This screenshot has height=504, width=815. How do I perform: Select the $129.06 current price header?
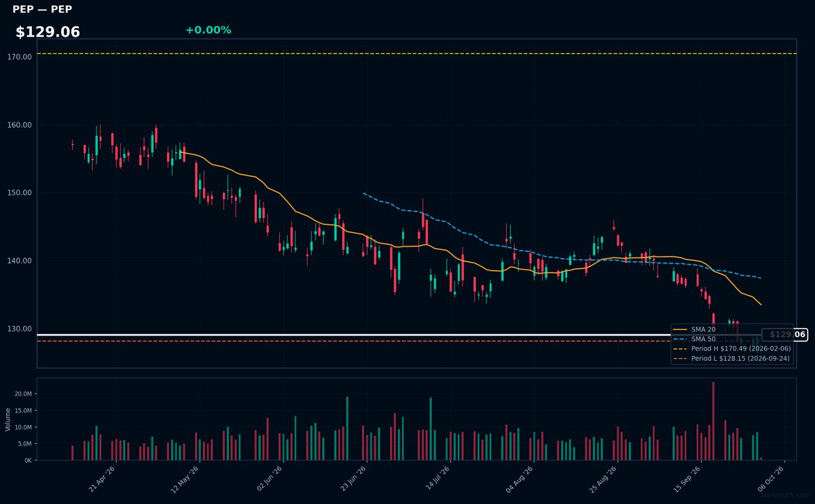(48, 32)
